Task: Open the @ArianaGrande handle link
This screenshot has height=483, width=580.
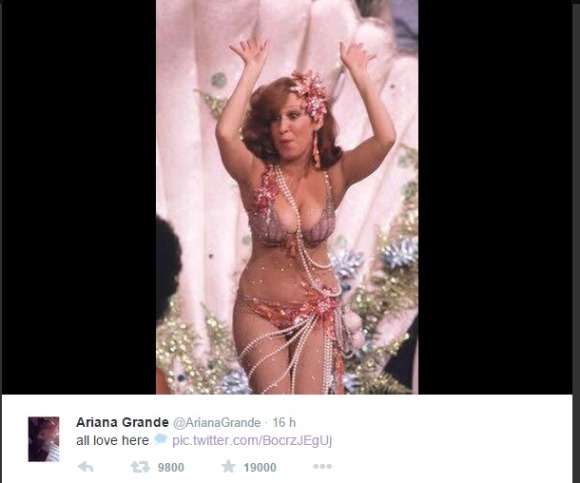Action: click(217, 422)
